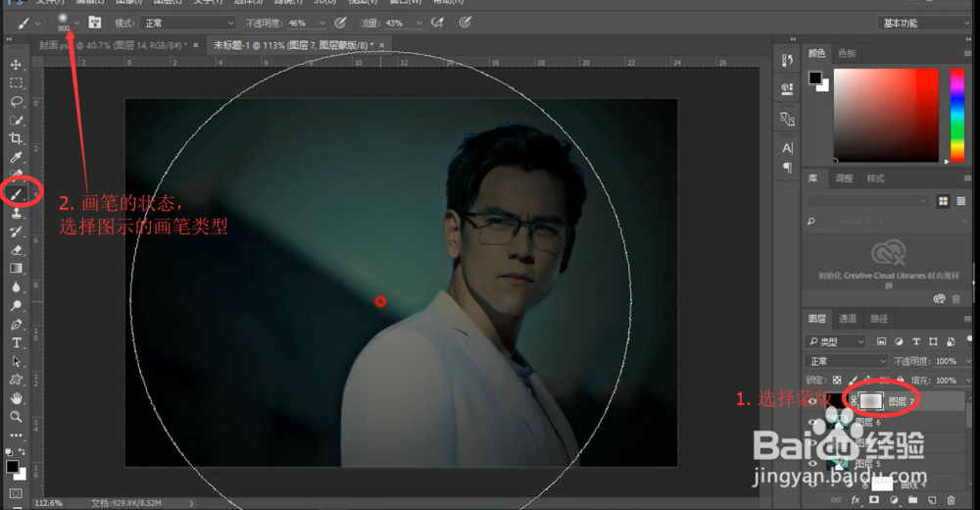Filter layers by type layers
The image size is (980, 510).
coord(916,341)
